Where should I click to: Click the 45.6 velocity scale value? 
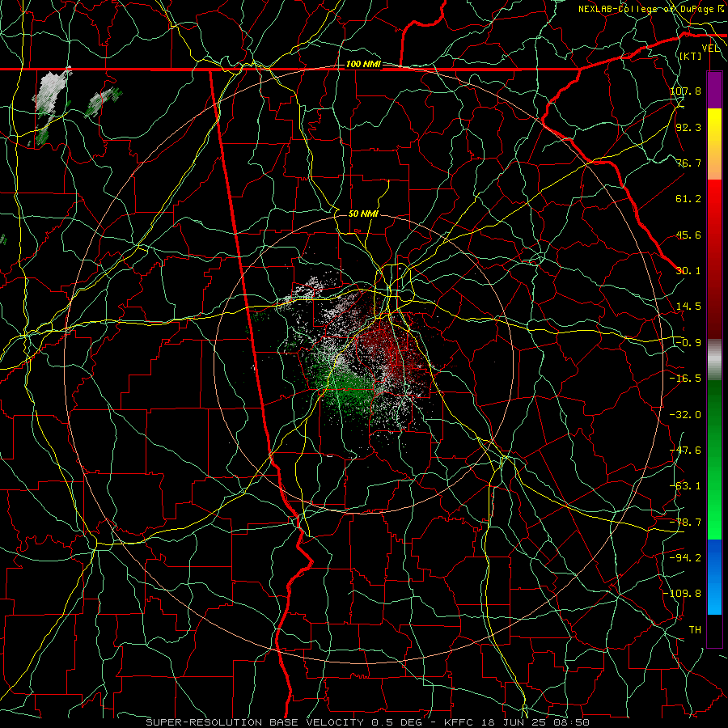[x=688, y=235]
